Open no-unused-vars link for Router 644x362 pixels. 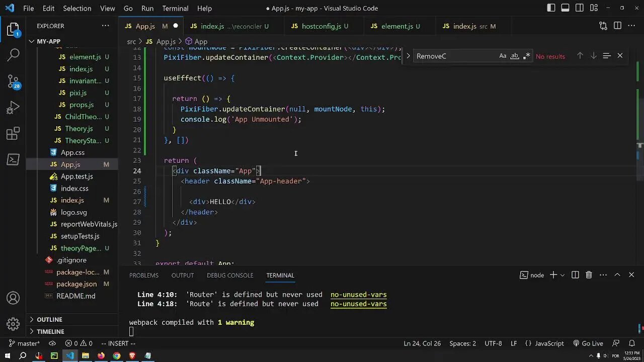click(358, 295)
